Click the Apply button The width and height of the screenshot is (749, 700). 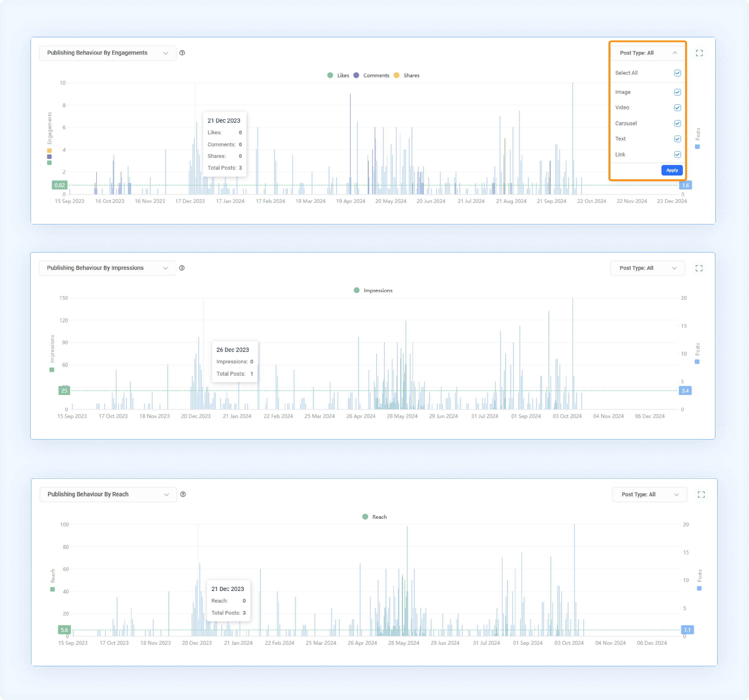[x=672, y=170]
